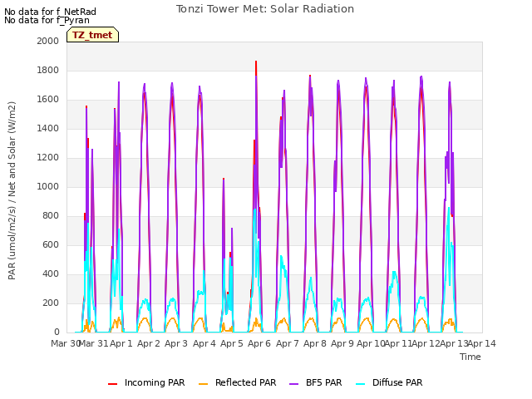The height and width of the screenshot is (399, 532).
Task: Click the 'No data for f_Pyran' message
Action: coord(47,20)
